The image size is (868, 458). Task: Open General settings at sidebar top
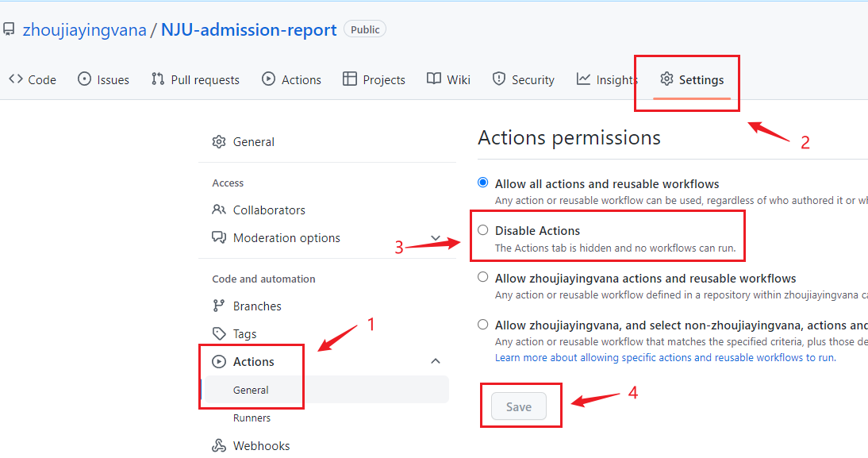click(x=327, y=142)
